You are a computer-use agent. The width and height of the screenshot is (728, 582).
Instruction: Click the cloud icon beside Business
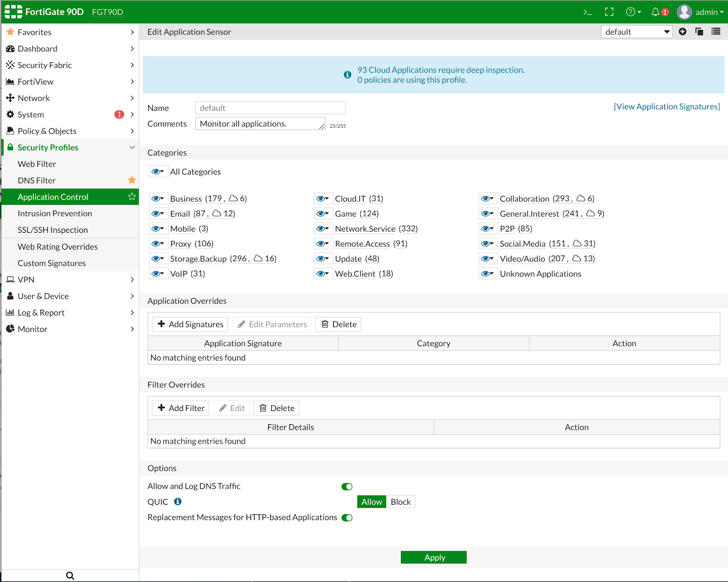pyautogui.click(x=233, y=198)
